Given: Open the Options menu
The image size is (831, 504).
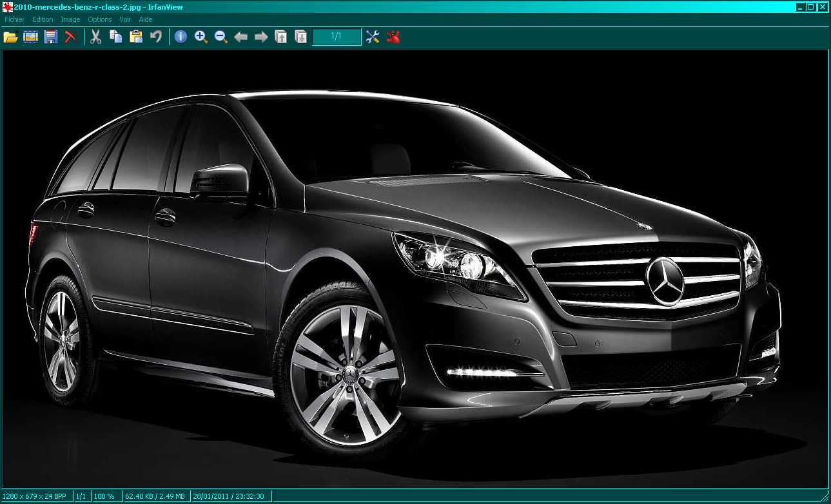Looking at the screenshot, I should point(99,19).
